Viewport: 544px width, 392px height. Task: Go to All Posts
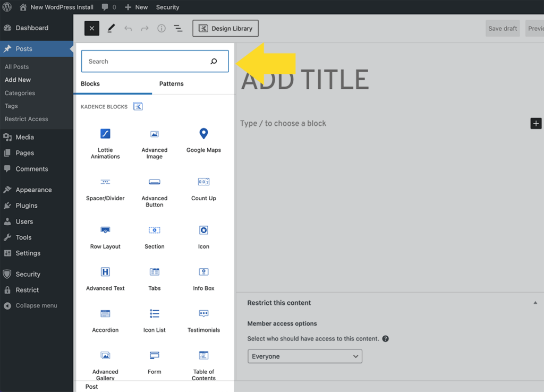click(16, 66)
